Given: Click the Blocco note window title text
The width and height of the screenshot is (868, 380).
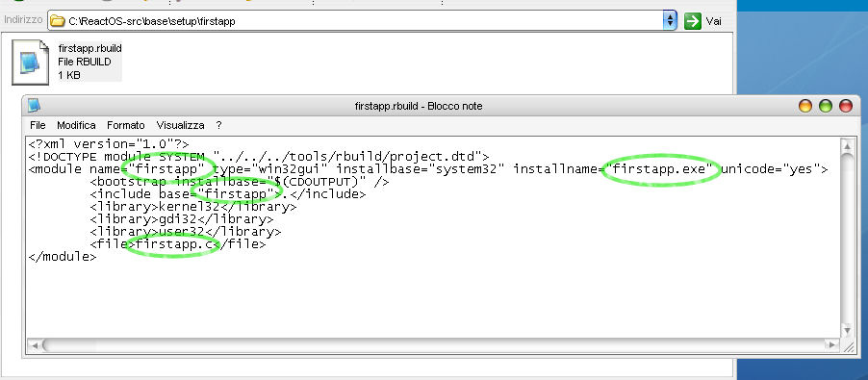Looking at the screenshot, I should click(419, 106).
